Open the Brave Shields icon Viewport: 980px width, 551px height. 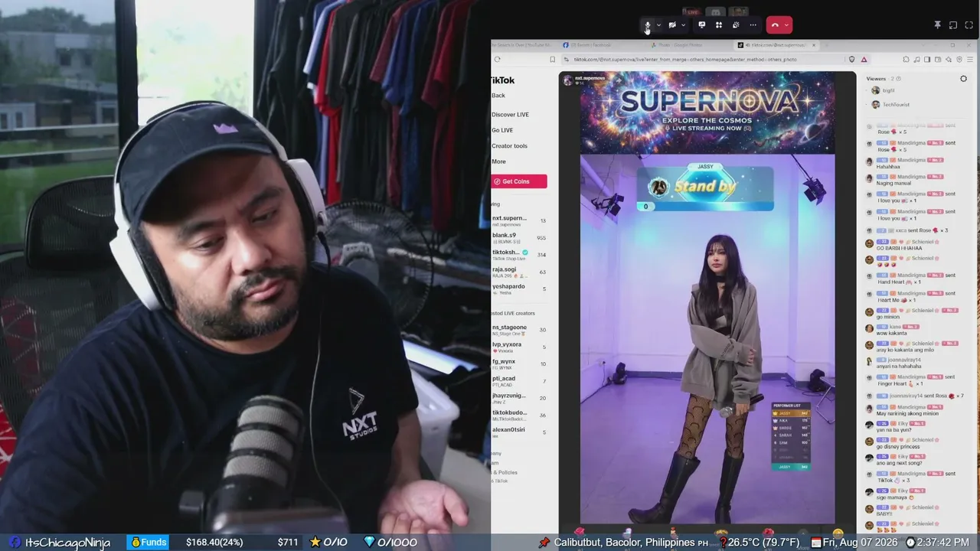(x=852, y=59)
